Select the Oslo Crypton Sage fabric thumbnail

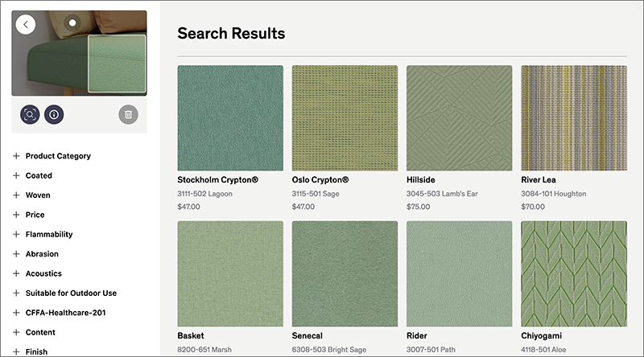coord(345,117)
